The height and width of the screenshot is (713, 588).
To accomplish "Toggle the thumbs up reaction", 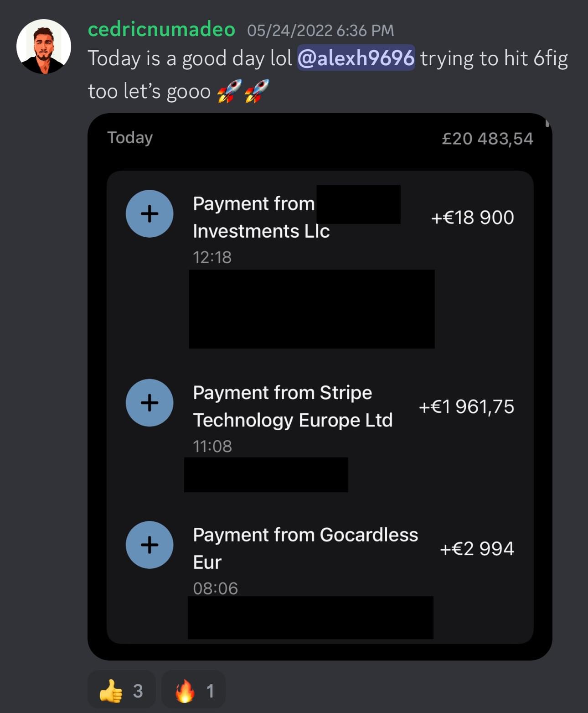I will [x=121, y=691].
